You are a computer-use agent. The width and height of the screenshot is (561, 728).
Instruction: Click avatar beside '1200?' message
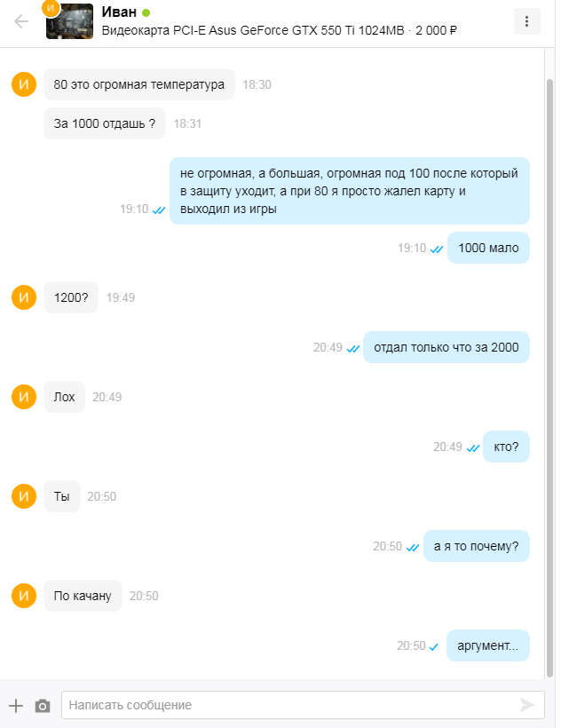click(x=24, y=297)
